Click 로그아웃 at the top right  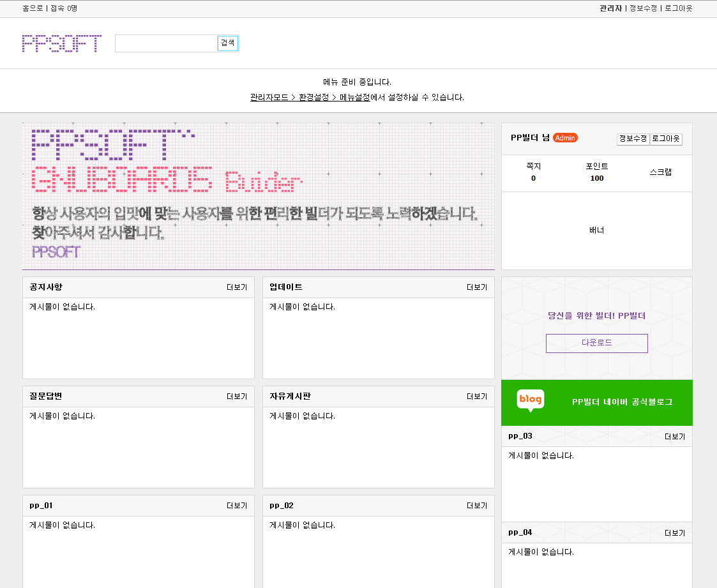coord(678,8)
